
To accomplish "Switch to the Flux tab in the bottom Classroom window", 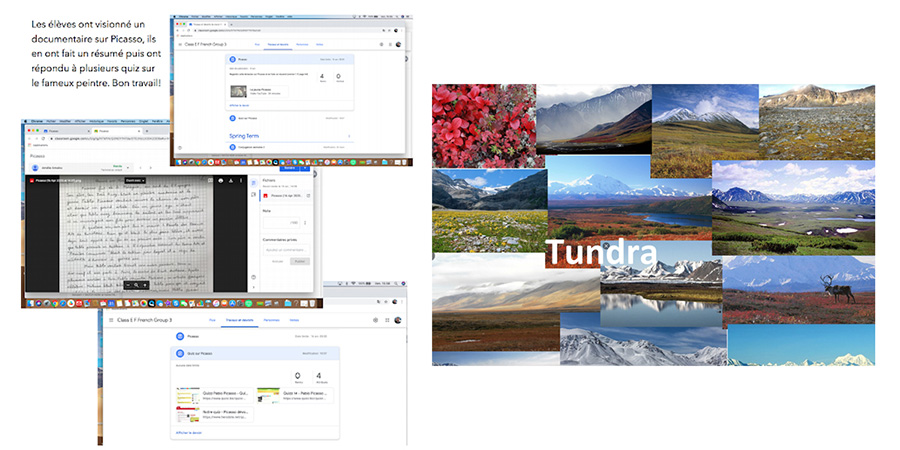I will point(212,320).
